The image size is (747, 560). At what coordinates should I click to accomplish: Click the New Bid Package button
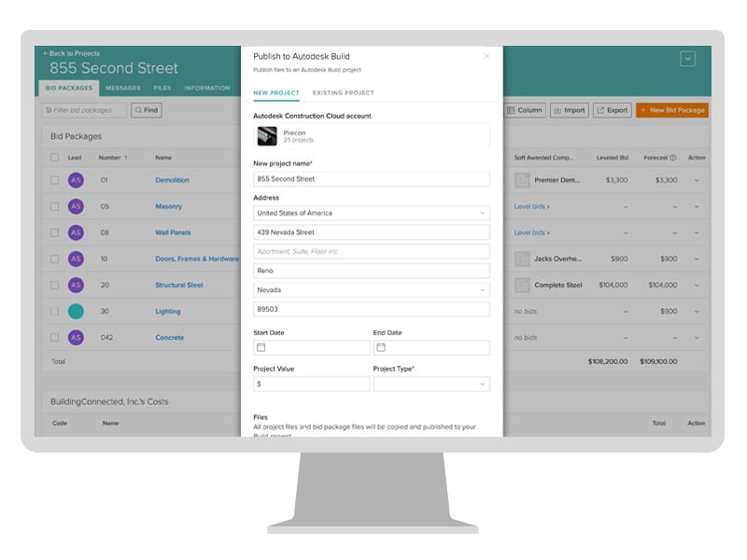[x=672, y=110]
